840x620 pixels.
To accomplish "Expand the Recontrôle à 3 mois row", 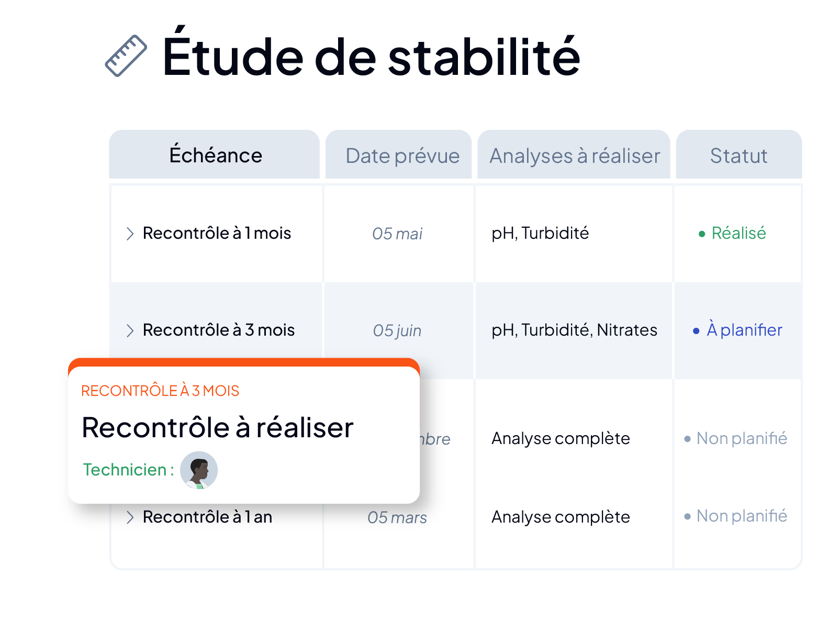I will [x=130, y=330].
